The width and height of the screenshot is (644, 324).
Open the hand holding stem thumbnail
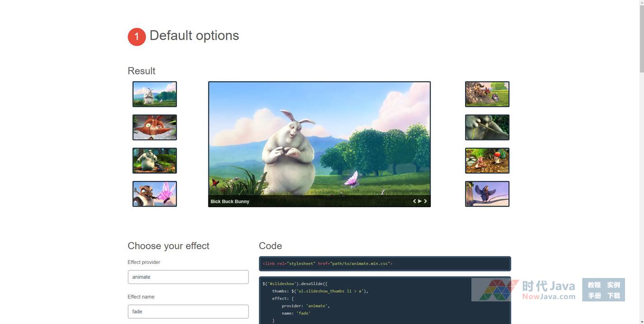(487, 127)
